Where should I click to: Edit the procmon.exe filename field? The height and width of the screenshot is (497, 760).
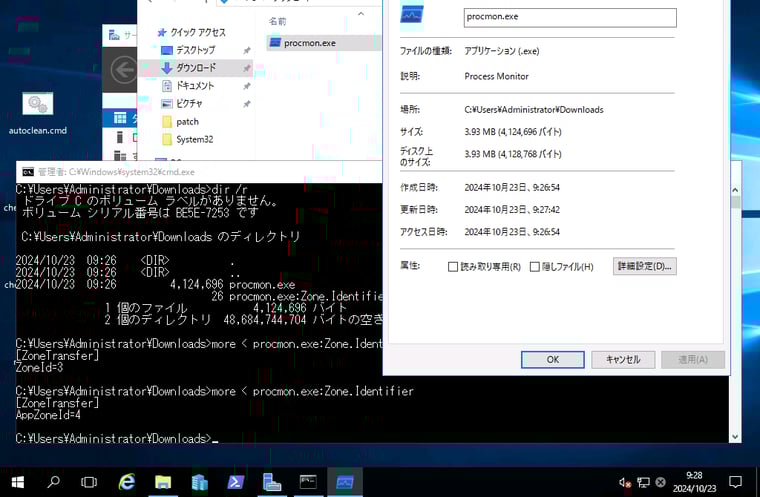[570, 17]
